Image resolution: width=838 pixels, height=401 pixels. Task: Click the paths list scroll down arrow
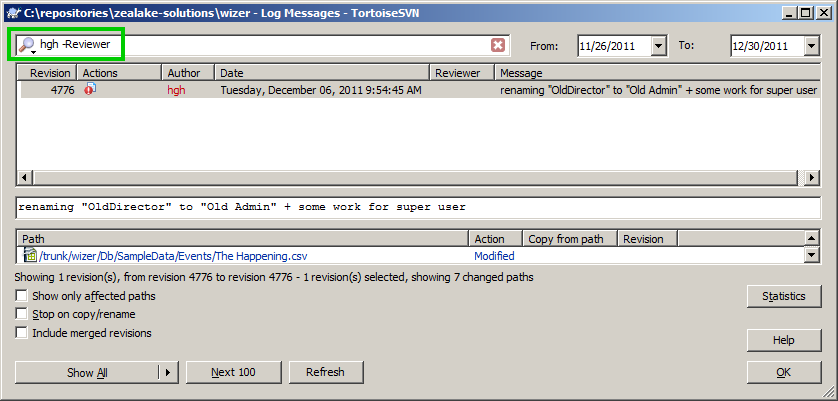(812, 255)
